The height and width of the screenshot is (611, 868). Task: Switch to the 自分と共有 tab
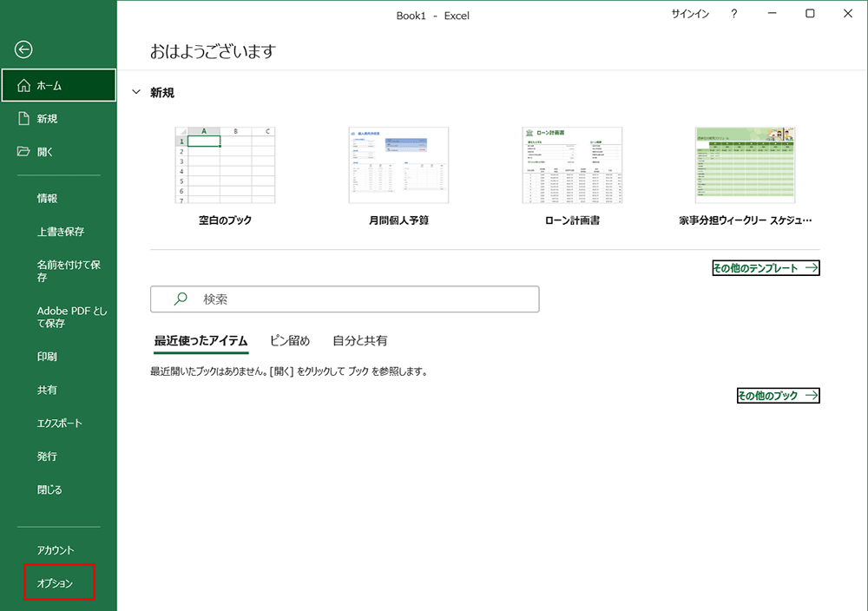360,341
